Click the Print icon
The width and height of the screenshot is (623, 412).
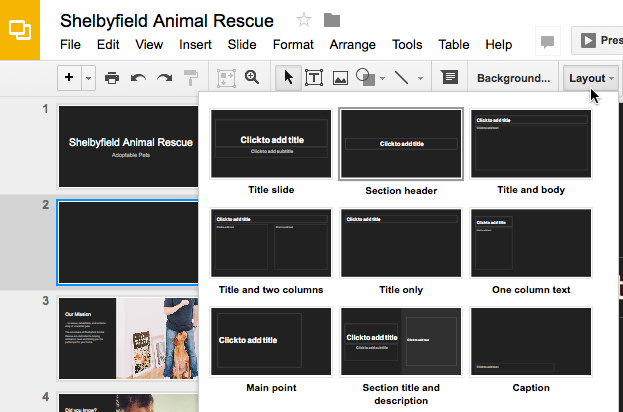pyautogui.click(x=112, y=78)
